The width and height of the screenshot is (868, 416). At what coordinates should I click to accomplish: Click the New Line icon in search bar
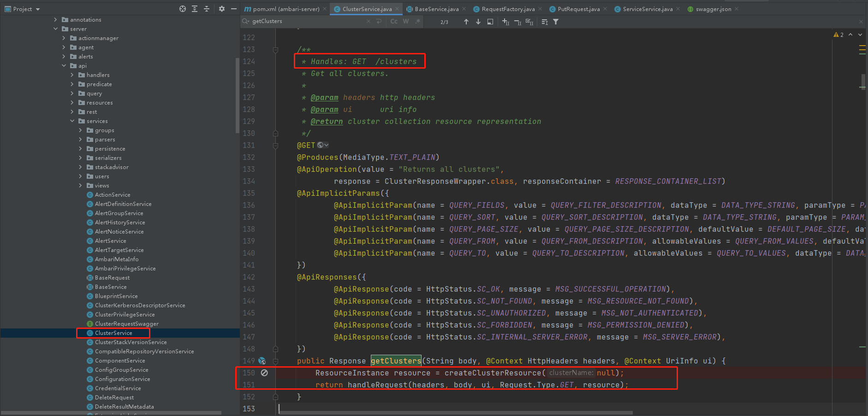pos(379,21)
